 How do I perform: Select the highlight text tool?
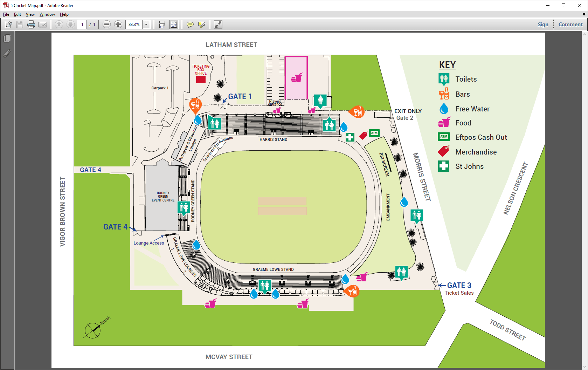click(202, 25)
